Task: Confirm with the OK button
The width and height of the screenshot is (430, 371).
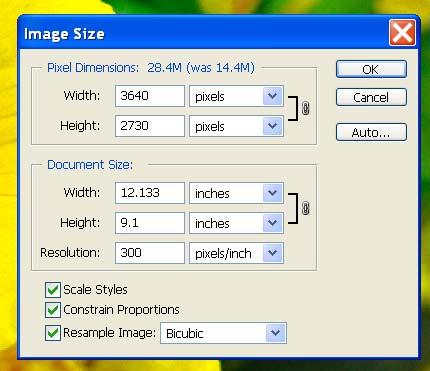Action: point(371,69)
